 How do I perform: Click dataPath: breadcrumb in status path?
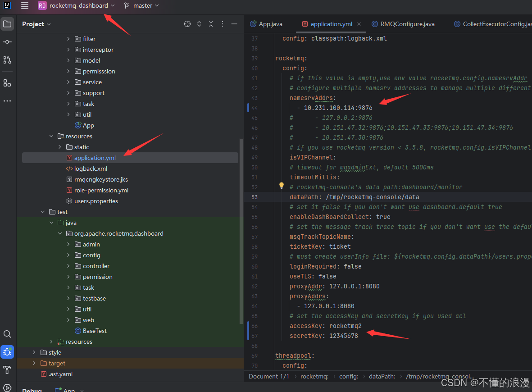(382, 376)
